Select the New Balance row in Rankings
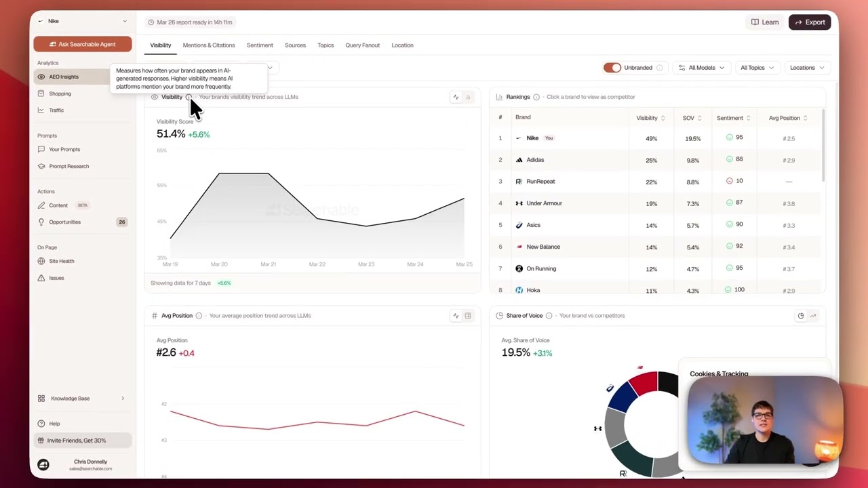868x488 pixels. pyautogui.click(x=656, y=247)
